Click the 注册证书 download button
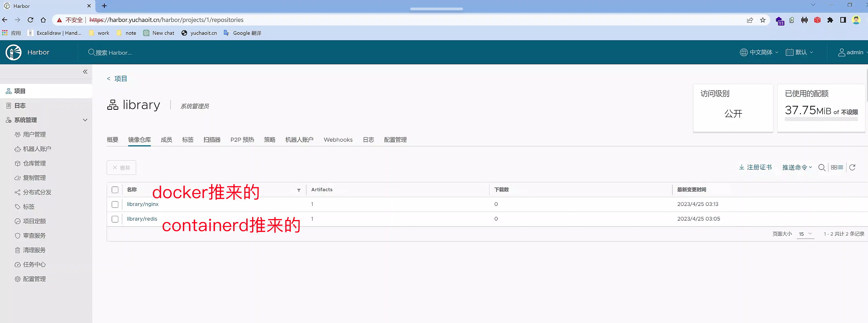Image resolution: width=868 pixels, height=323 pixels. click(755, 167)
